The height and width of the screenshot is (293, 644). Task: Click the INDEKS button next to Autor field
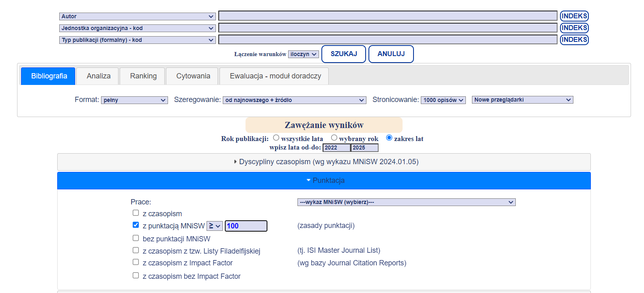(574, 16)
